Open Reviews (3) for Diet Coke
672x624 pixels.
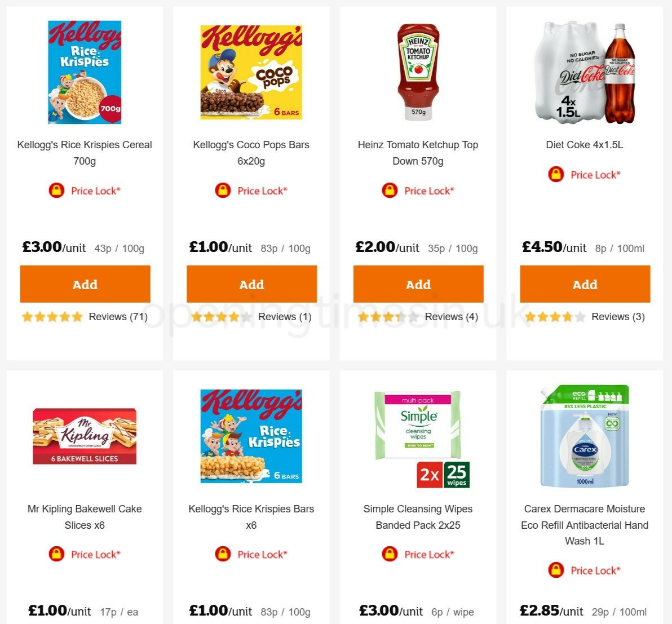click(617, 317)
